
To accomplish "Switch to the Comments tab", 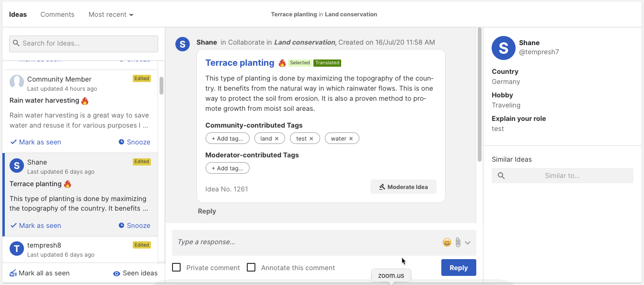I will click(x=57, y=14).
